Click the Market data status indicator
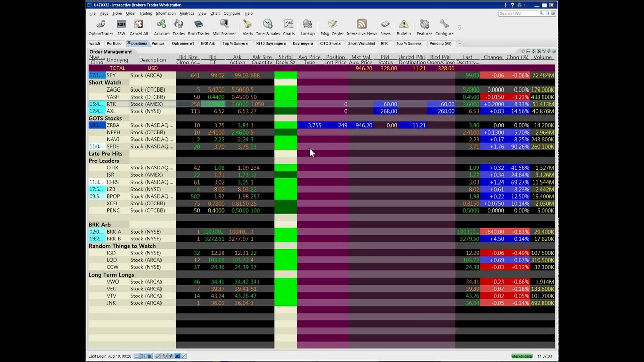 (522, 356)
